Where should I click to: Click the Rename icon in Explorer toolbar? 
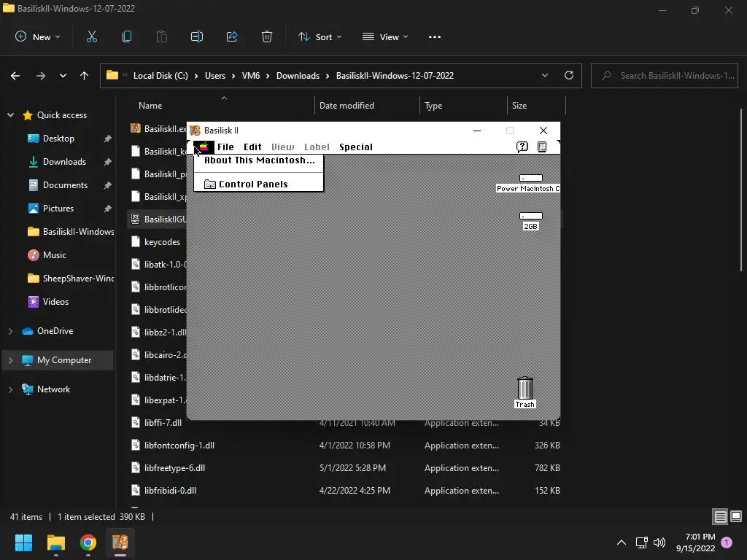tap(197, 36)
